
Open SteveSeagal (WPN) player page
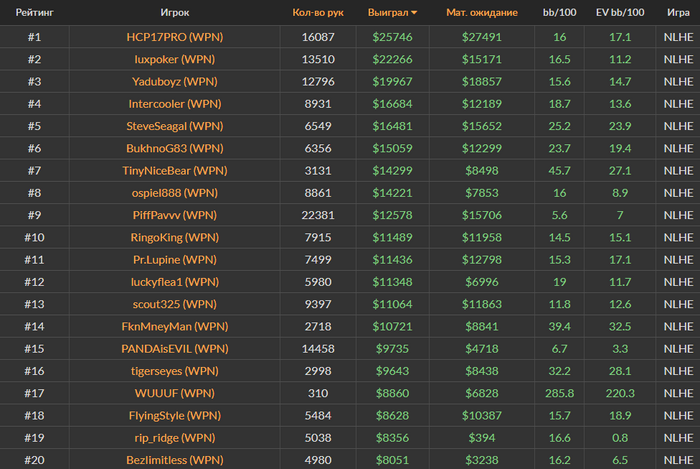tap(175, 126)
